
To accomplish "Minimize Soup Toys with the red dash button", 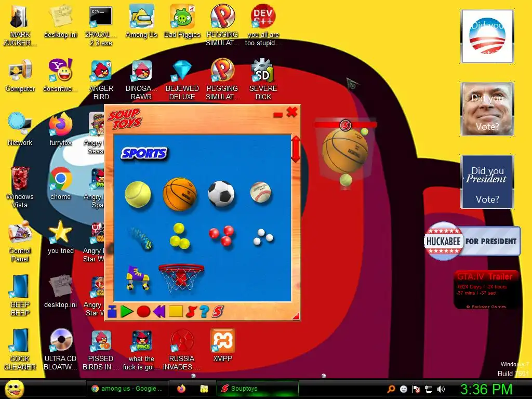I will tap(278, 115).
